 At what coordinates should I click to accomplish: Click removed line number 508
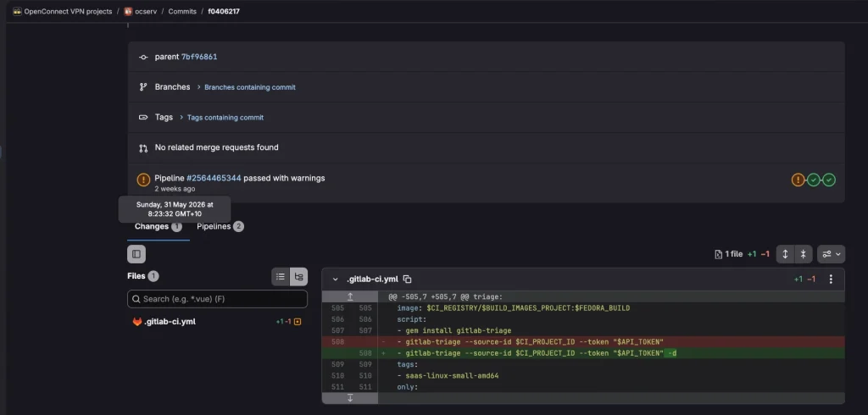pos(337,342)
